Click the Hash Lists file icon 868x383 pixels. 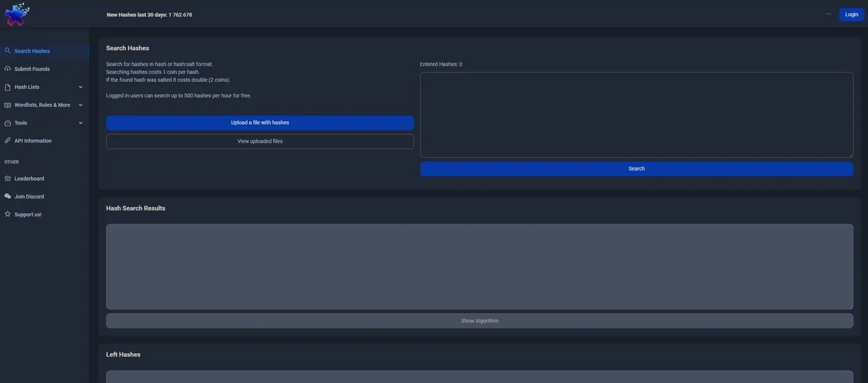coord(7,87)
